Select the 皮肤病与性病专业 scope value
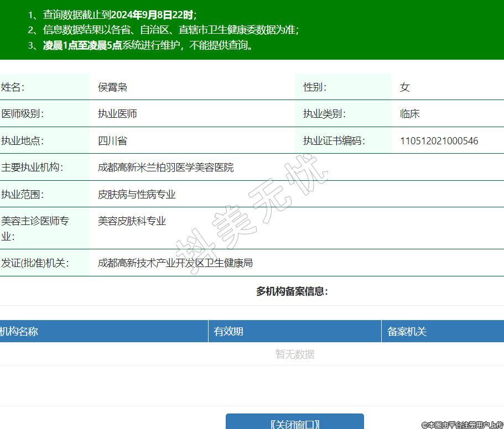This screenshot has height=429, width=504. (137, 195)
